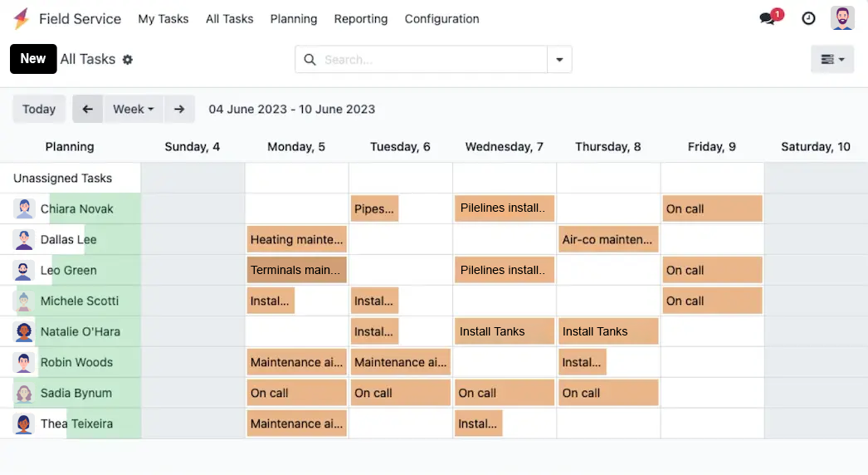Open the Week scale dropdown

[133, 109]
